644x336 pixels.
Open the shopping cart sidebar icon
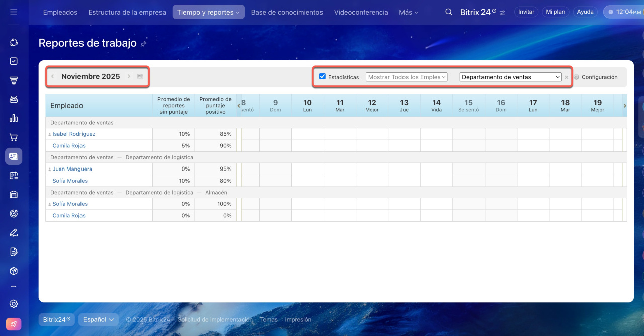point(14,137)
